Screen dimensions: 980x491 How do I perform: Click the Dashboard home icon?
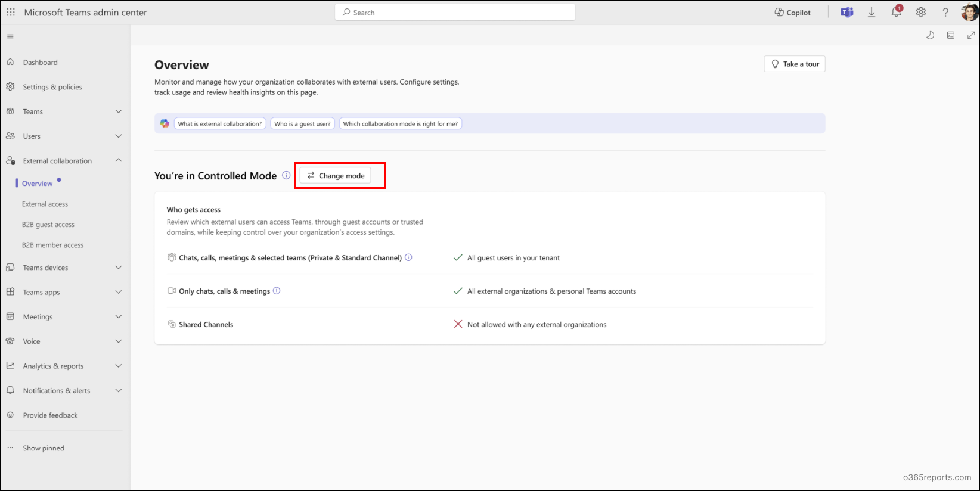tap(10, 62)
